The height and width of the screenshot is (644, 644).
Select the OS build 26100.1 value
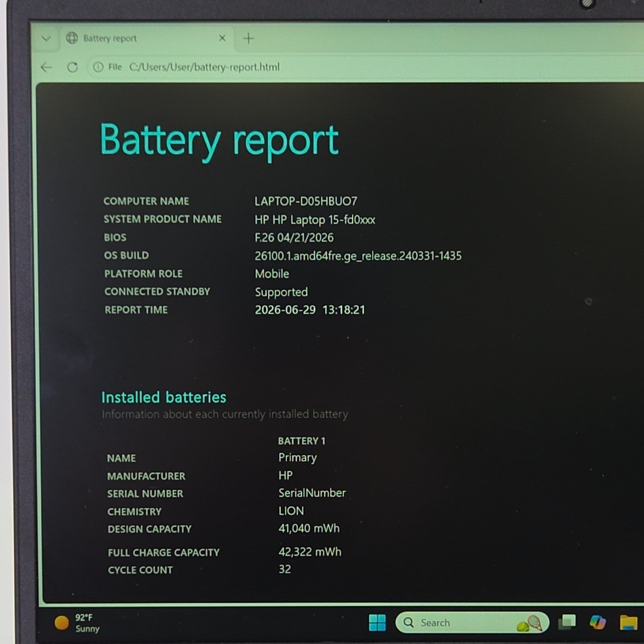coord(358,256)
